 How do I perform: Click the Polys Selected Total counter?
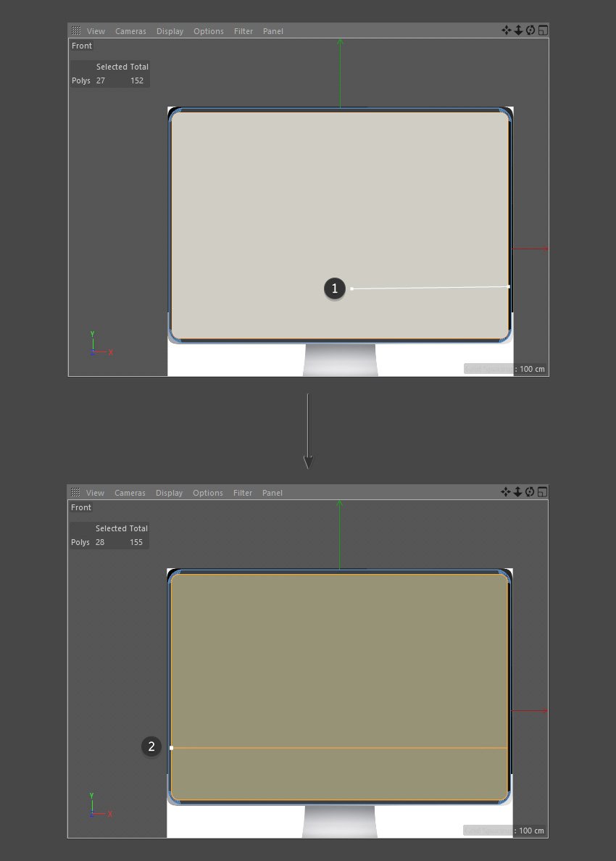(109, 73)
